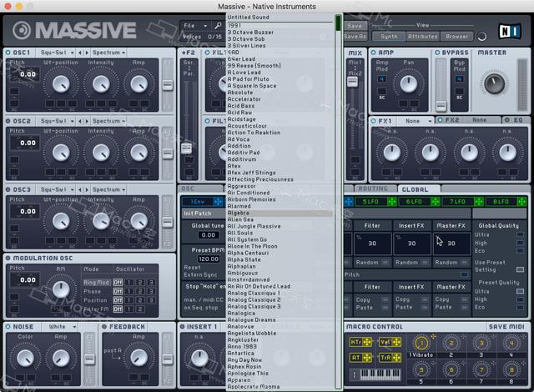Click the OSC2 next wavetable arrow
Image resolution: width=534 pixels, height=392 pixels.
(x=87, y=121)
